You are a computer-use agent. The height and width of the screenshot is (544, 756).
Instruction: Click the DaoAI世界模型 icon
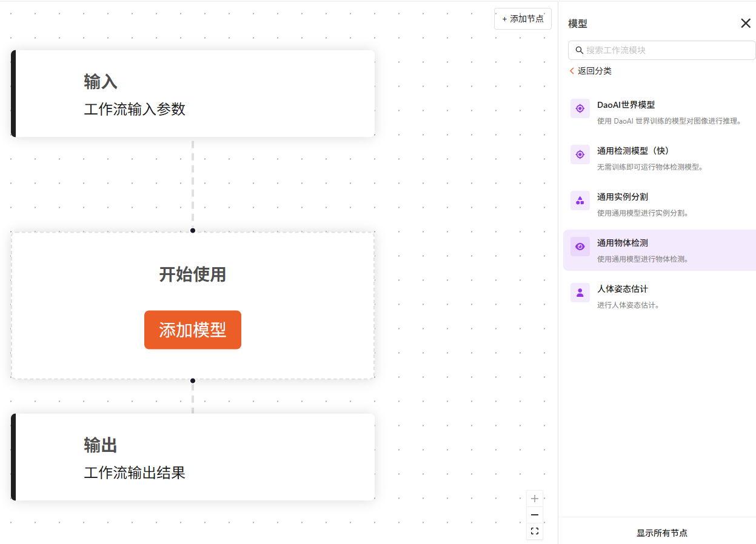click(x=580, y=108)
